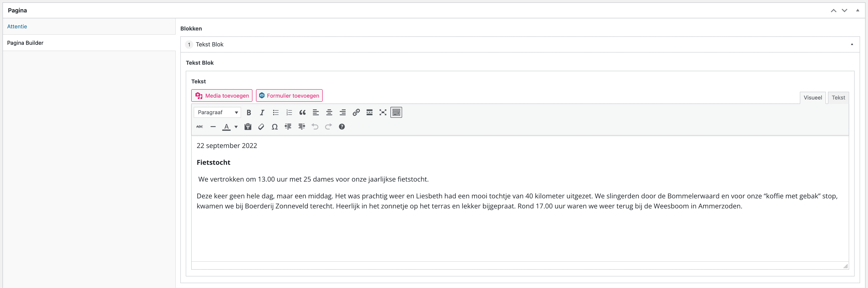Open the Paragraaf format dropdown
Screen dimensions: 868x288
point(217,113)
